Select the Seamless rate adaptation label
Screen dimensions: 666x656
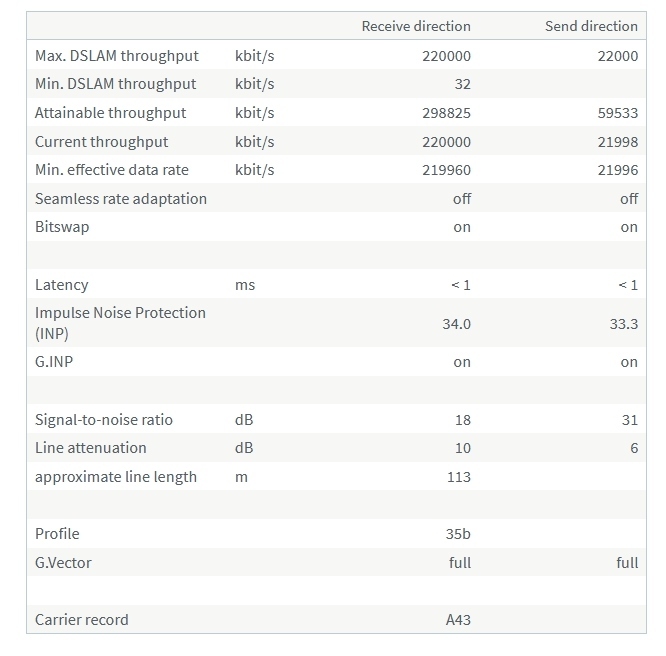121,199
